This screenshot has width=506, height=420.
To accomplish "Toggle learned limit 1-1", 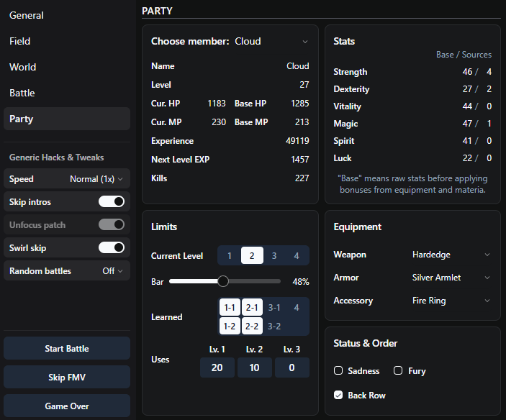I will coord(230,308).
